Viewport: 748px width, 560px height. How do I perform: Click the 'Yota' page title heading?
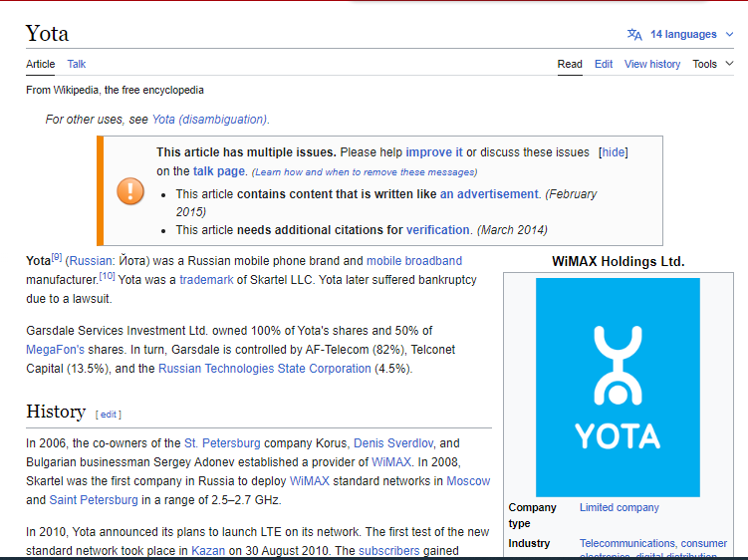(x=47, y=34)
